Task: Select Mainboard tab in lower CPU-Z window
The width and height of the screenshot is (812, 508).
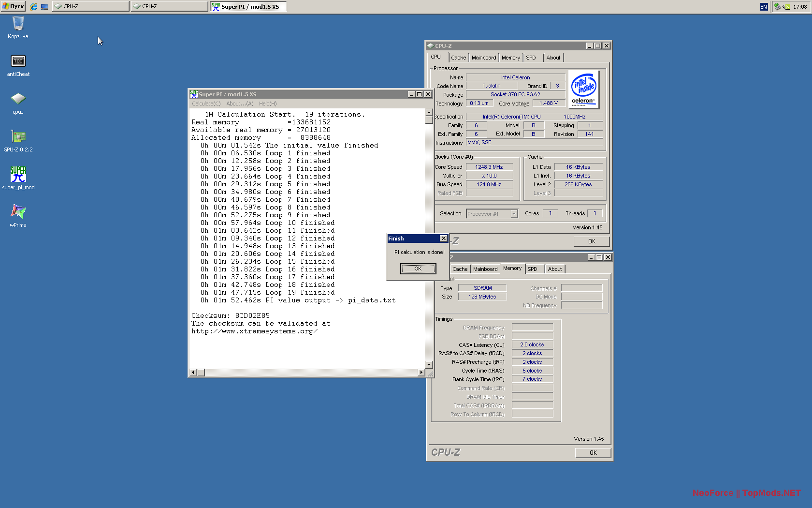Action: (485, 269)
